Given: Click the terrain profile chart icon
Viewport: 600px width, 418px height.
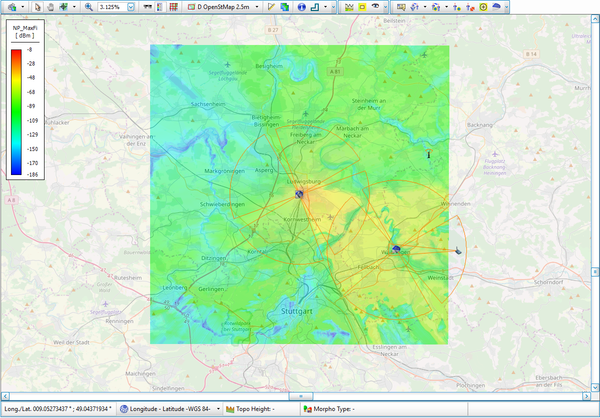Looking at the screenshot, I should tap(349, 7).
